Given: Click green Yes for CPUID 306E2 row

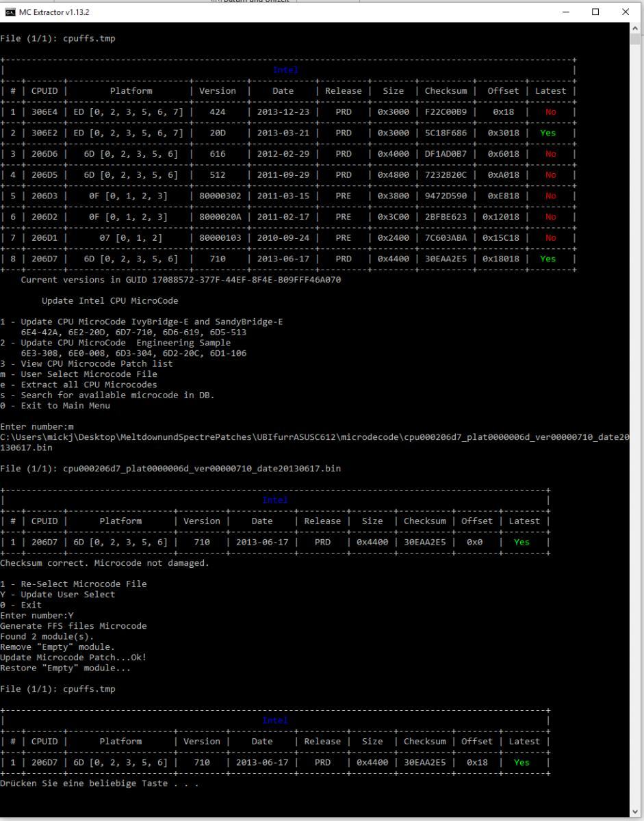Looking at the screenshot, I should click(x=548, y=133).
